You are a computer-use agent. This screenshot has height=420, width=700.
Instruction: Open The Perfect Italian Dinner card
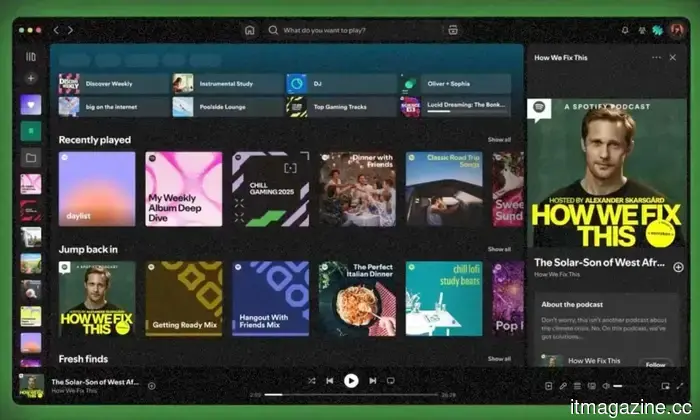coord(357,299)
